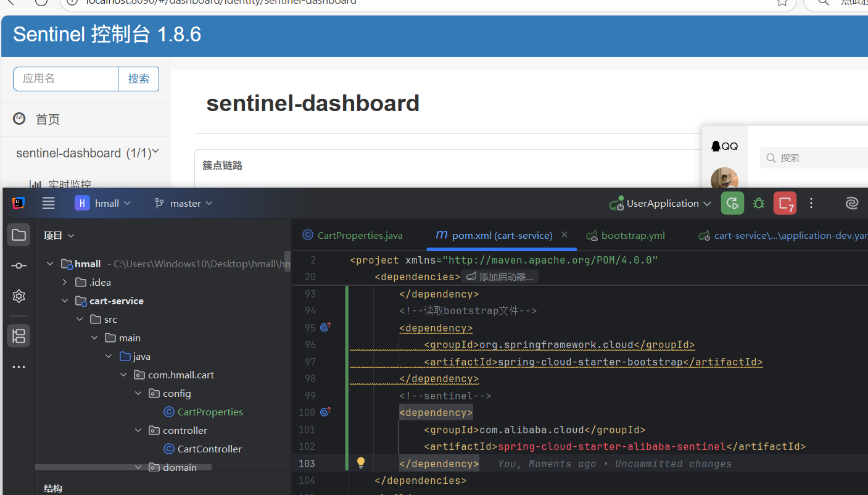Collapse the src folder
Screen dimensions: 868x495
pyautogui.click(x=80, y=319)
